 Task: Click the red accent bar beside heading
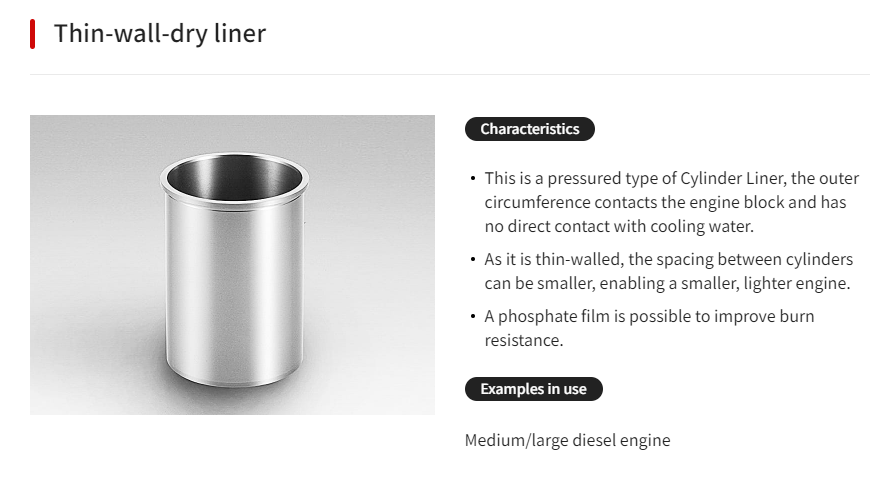[33, 33]
